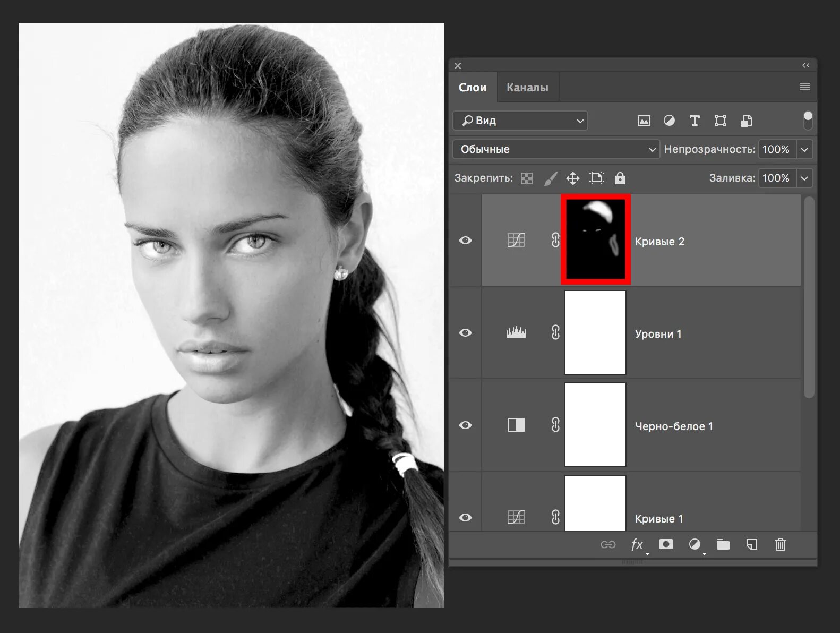Open the panel hamburger menu
Image resolution: width=840 pixels, height=633 pixels.
point(804,87)
